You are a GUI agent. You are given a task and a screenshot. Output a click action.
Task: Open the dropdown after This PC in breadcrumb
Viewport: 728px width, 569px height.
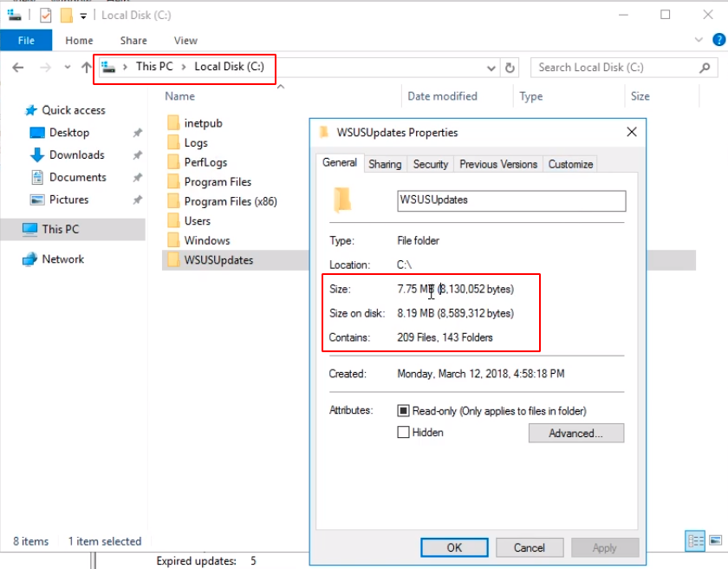pos(184,67)
